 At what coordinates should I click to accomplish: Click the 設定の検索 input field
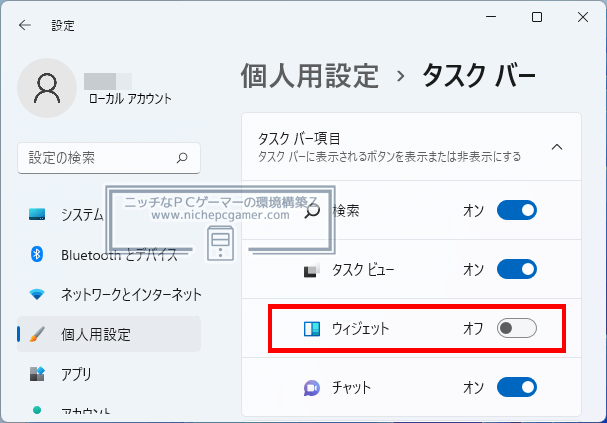coord(95,157)
